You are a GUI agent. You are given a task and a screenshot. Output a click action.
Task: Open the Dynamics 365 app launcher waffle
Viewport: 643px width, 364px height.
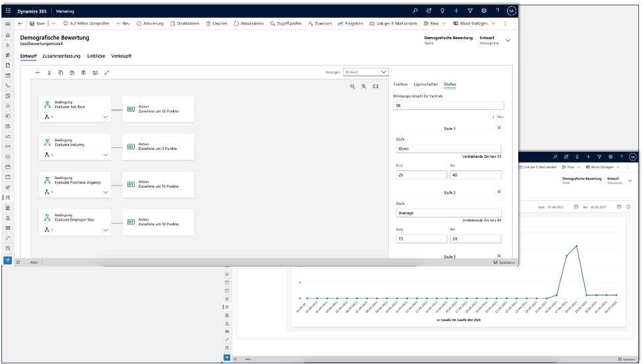click(x=8, y=11)
